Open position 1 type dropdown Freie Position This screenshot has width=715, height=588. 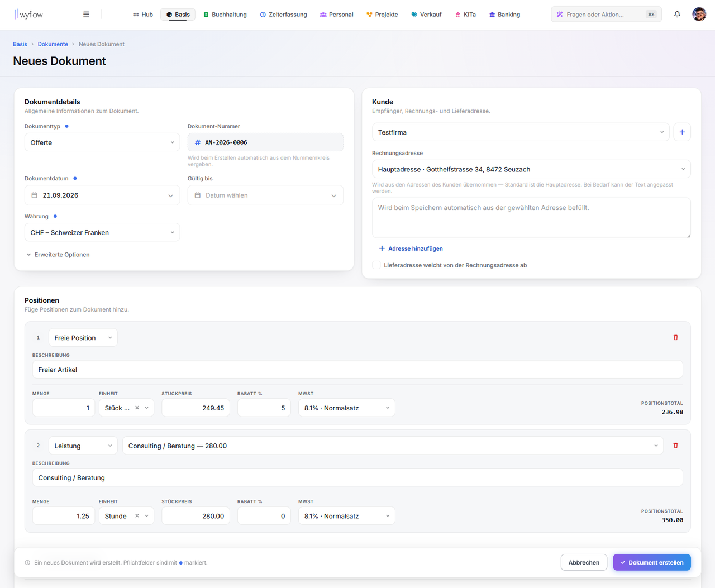(83, 338)
